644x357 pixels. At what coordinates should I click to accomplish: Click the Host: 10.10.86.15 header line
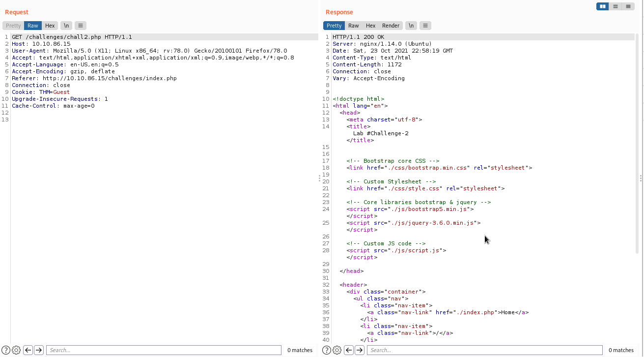41,44
